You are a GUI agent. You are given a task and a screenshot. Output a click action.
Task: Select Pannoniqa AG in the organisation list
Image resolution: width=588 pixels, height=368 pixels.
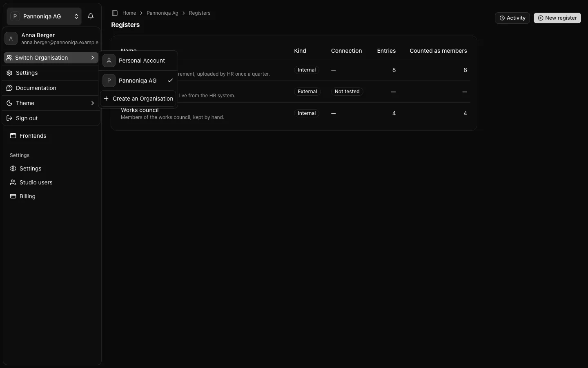pos(138,81)
